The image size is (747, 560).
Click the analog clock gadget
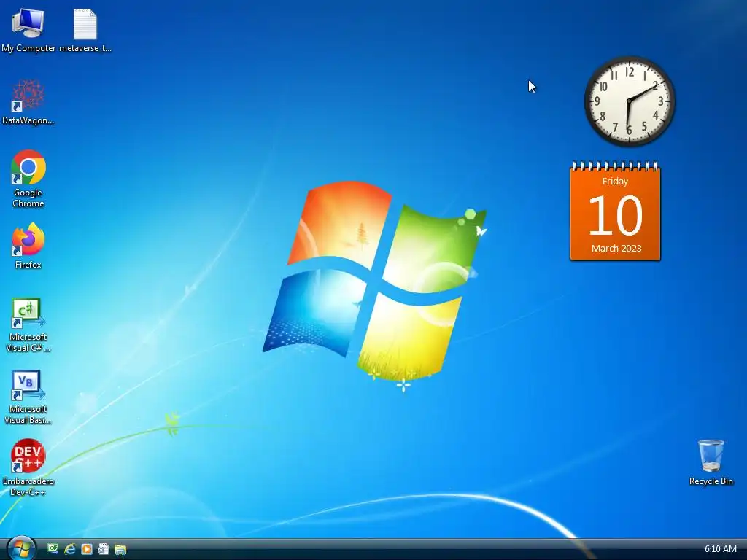coord(630,101)
